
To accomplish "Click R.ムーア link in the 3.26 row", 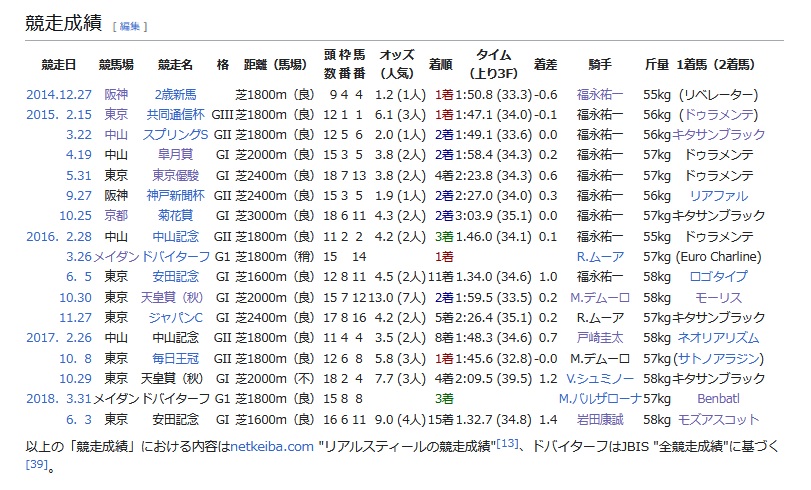I will (600, 256).
